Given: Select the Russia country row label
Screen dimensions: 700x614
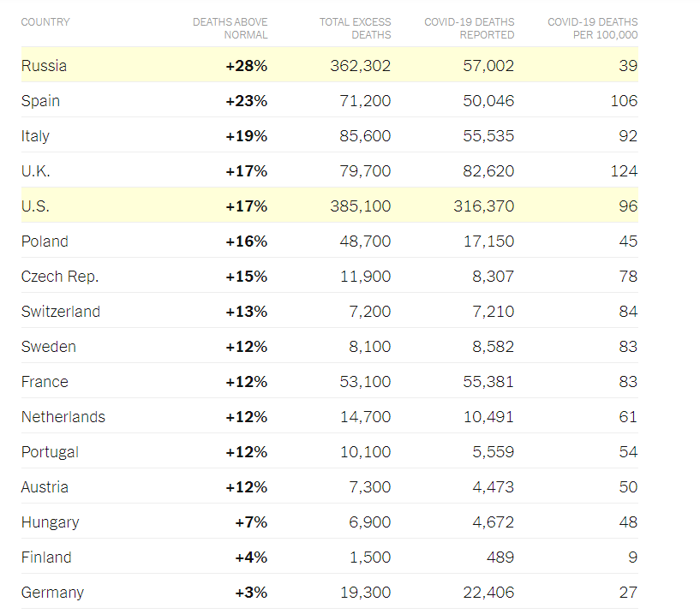Looking at the screenshot, I should coord(44,66).
